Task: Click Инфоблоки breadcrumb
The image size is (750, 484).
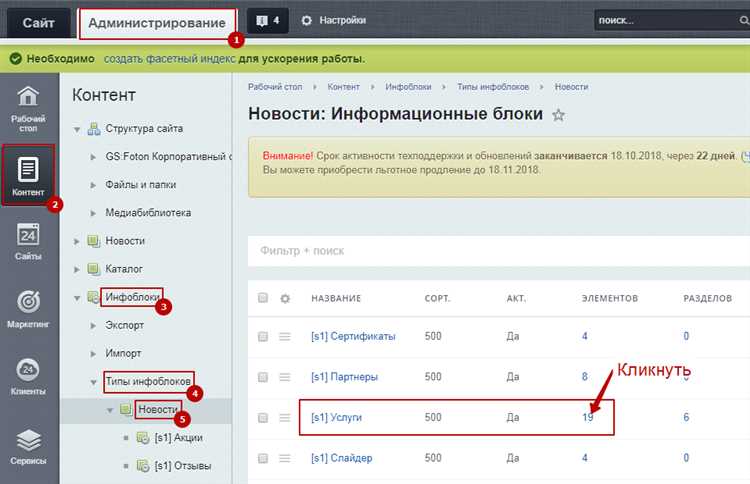Action: tap(408, 87)
